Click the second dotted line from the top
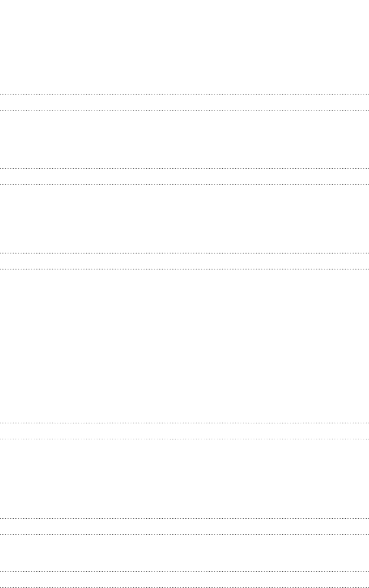Screen dimensions: 369x588 [184, 110]
